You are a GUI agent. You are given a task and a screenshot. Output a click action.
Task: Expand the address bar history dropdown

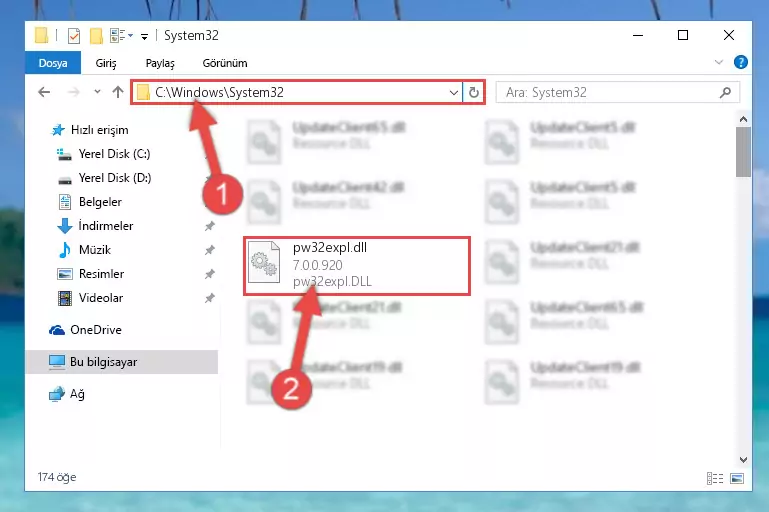pyautogui.click(x=454, y=92)
